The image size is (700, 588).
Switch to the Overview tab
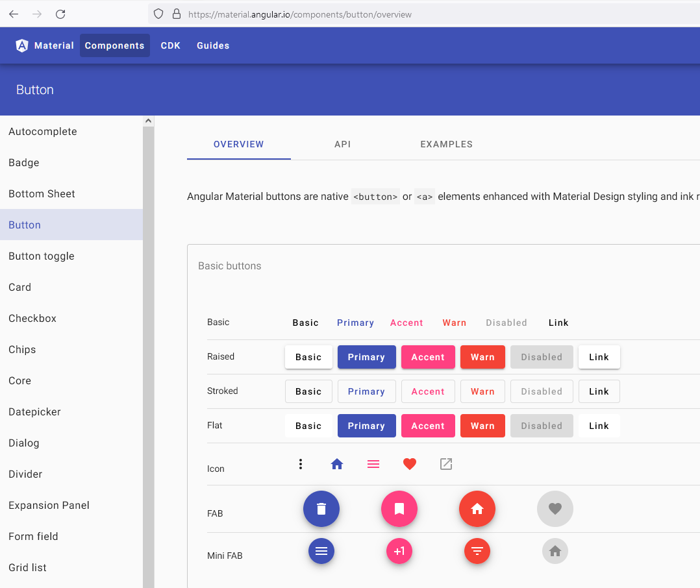[239, 144]
